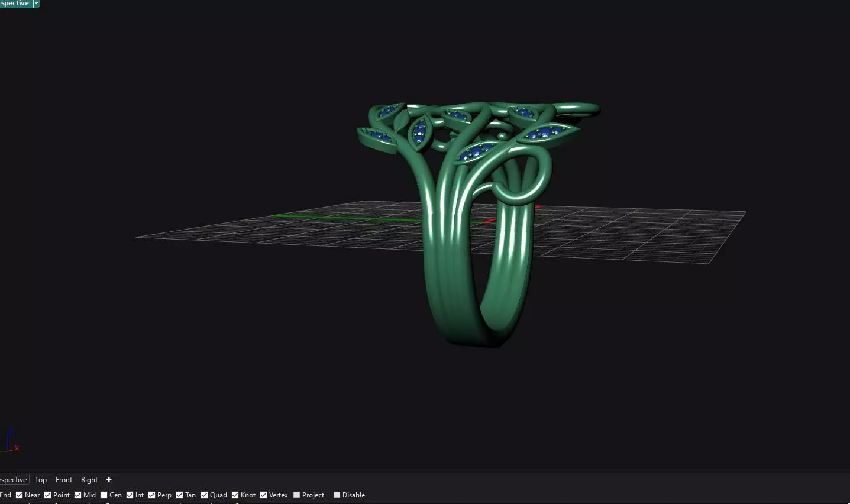Switch to the Right viewport tab
This screenshot has width=850, height=504.
(x=89, y=480)
